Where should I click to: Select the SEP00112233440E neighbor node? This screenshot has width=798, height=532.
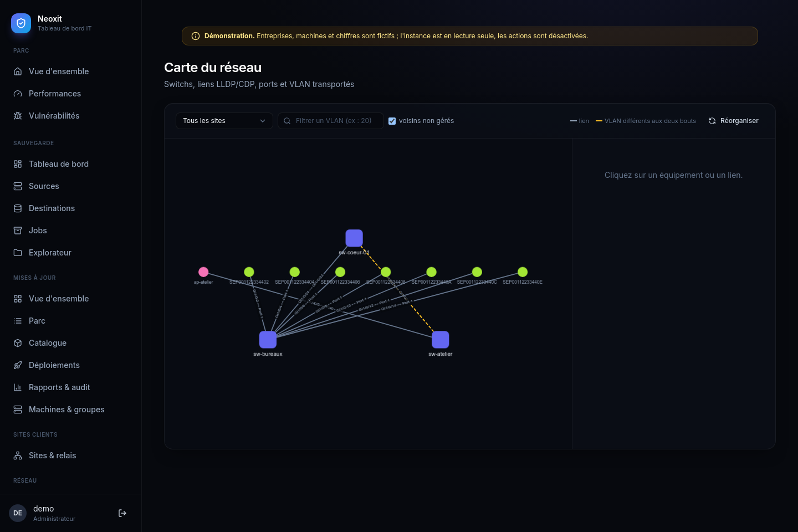(x=523, y=272)
